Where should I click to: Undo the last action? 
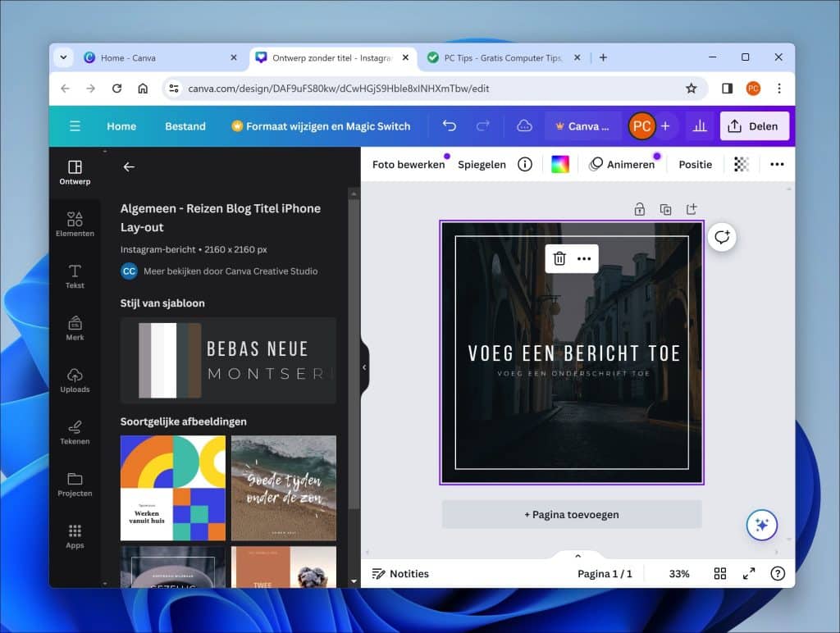pyautogui.click(x=449, y=125)
